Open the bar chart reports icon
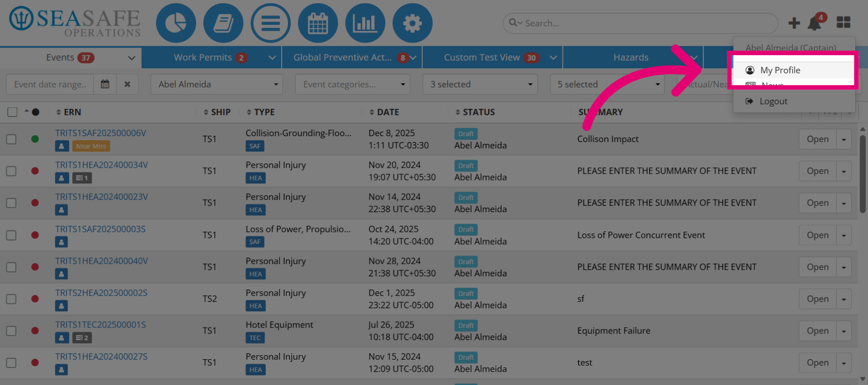This screenshot has height=385, width=868. (x=365, y=23)
